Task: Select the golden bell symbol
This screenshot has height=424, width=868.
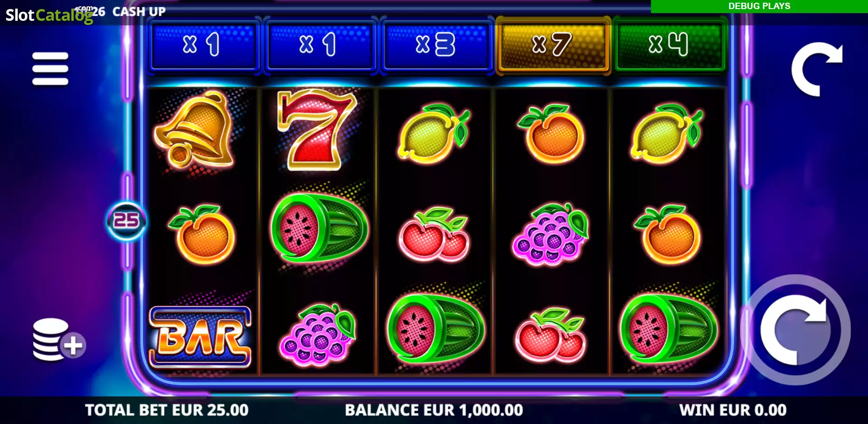Action: coord(195,129)
